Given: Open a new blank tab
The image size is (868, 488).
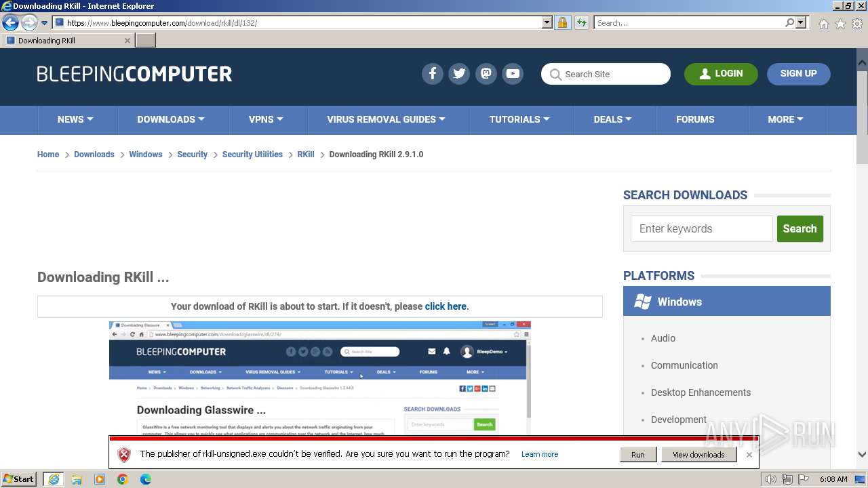Looking at the screenshot, I should click(146, 41).
